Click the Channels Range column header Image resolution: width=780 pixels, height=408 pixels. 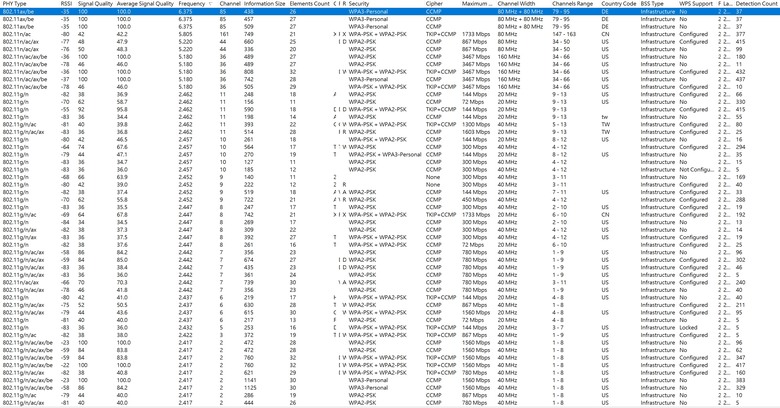coord(573,3)
